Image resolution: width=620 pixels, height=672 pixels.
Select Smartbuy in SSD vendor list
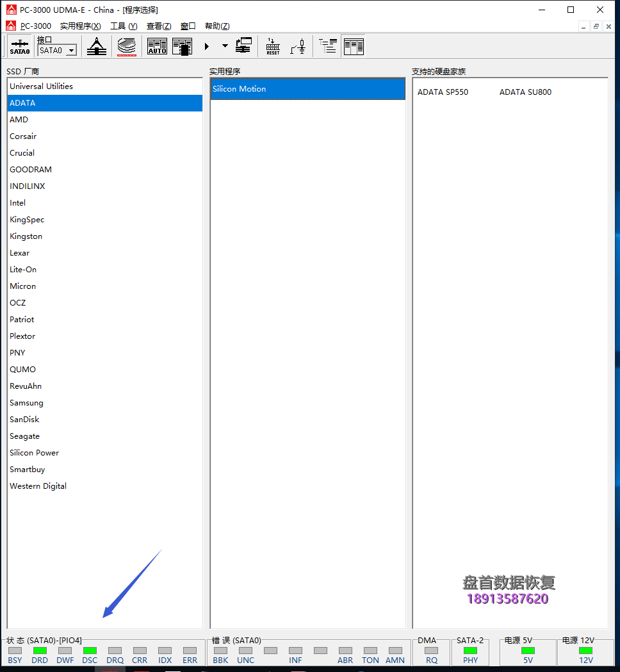[105, 470]
